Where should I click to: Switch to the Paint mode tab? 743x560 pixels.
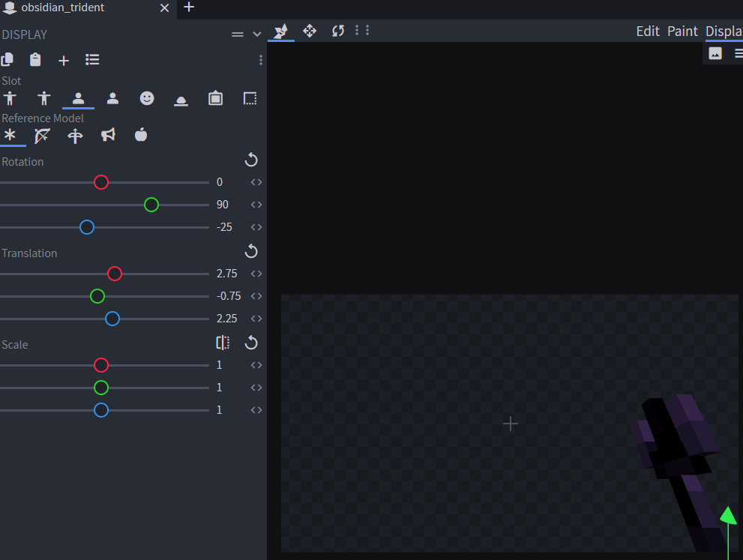(682, 31)
